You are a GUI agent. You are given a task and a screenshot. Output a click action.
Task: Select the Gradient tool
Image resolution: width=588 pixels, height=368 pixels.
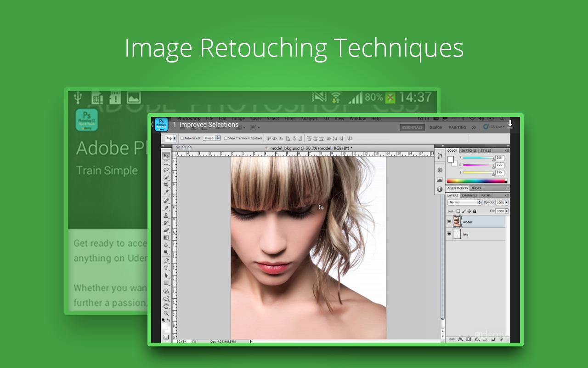pos(166,237)
